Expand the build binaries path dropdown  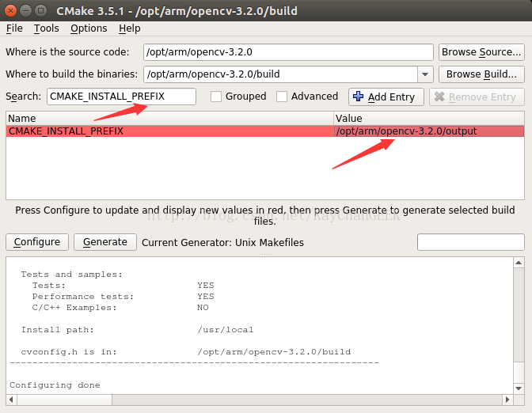(425, 74)
